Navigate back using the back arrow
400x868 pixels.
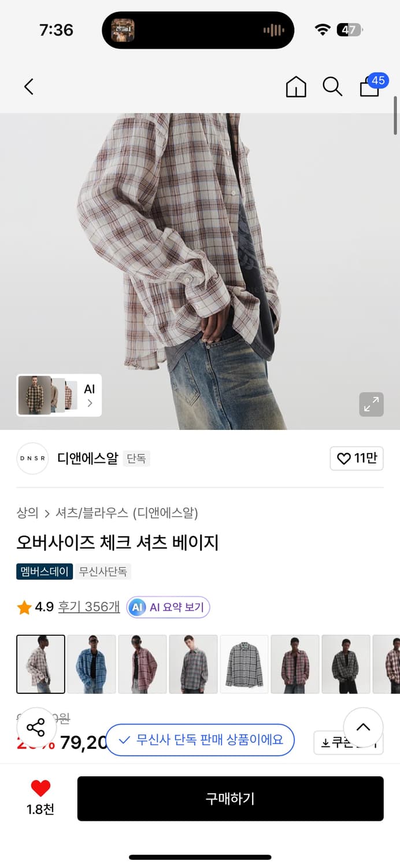(29, 86)
